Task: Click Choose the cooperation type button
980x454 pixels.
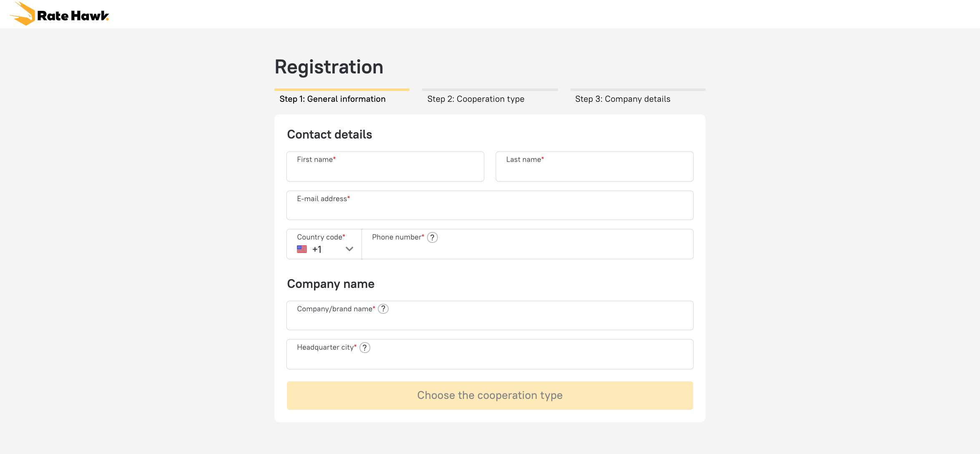Action: (x=490, y=395)
